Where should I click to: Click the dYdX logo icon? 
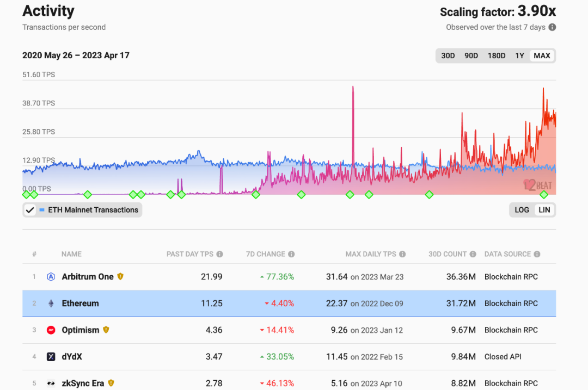point(51,357)
